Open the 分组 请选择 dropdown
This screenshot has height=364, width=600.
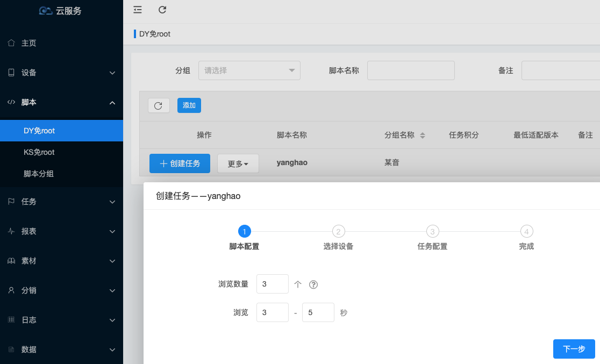coord(249,70)
